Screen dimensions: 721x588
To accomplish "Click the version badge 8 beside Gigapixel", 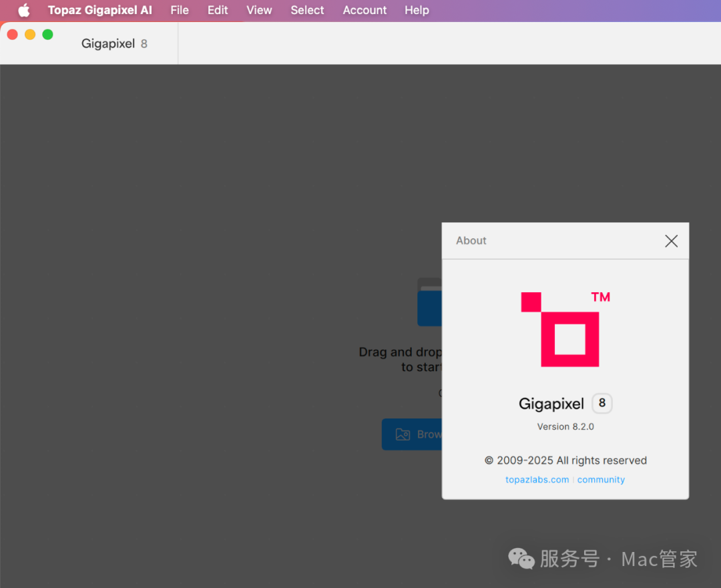I will (x=602, y=403).
